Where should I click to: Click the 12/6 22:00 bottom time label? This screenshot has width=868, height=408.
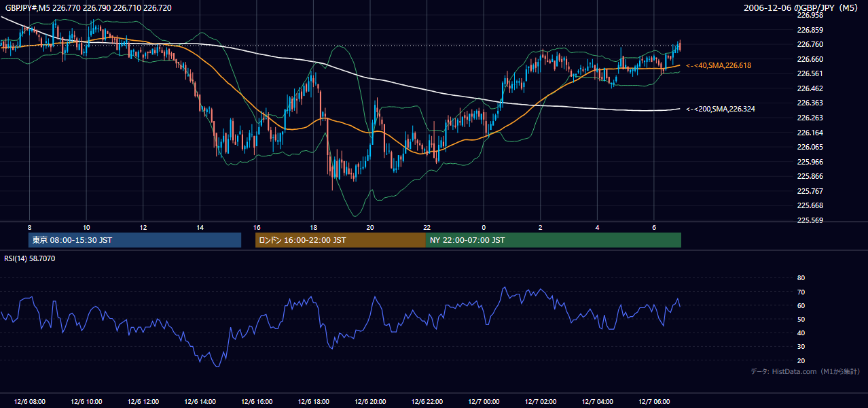point(427,402)
